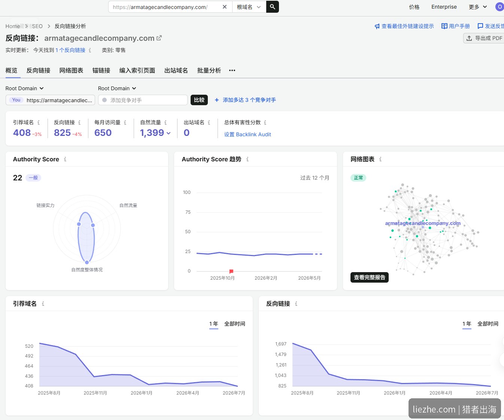The height and width of the screenshot is (420, 504).
Task: Click the red flag marker on trend chart
Action: point(231,271)
